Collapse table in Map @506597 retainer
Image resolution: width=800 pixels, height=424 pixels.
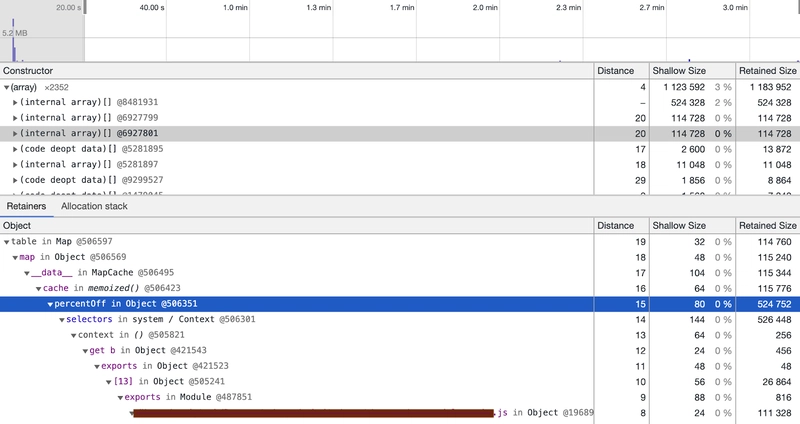pyautogui.click(x=7, y=242)
